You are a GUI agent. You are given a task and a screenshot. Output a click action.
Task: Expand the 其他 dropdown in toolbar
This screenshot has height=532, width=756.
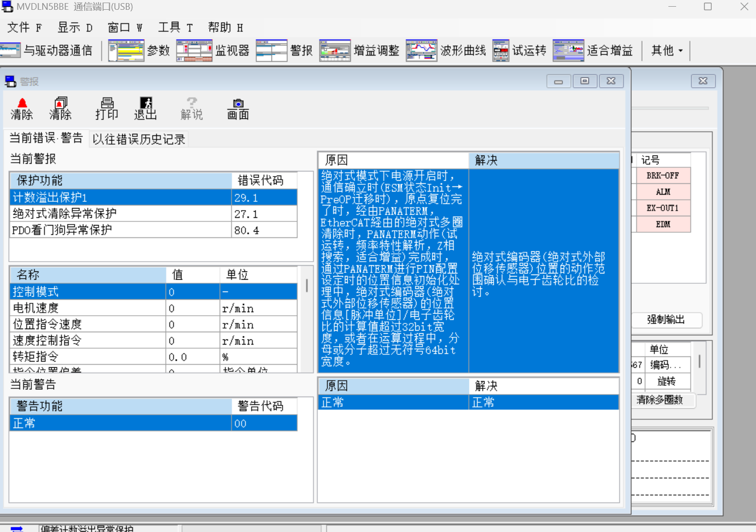click(x=667, y=50)
